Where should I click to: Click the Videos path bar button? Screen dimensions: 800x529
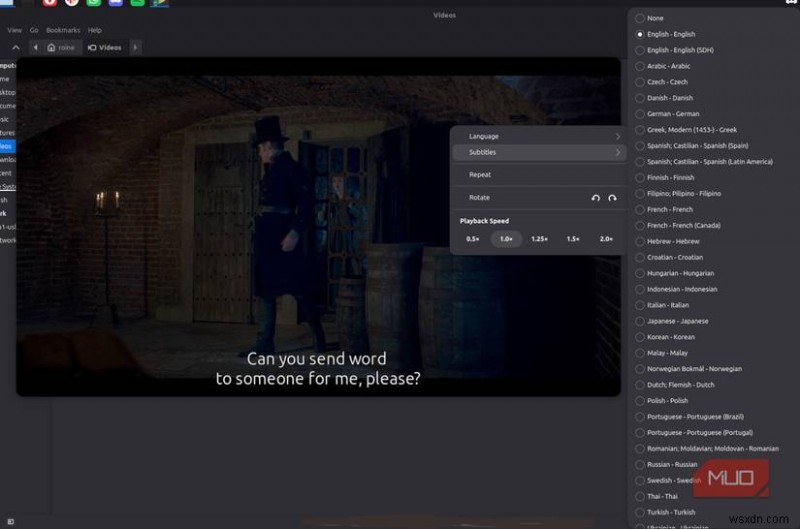pyautogui.click(x=105, y=47)
